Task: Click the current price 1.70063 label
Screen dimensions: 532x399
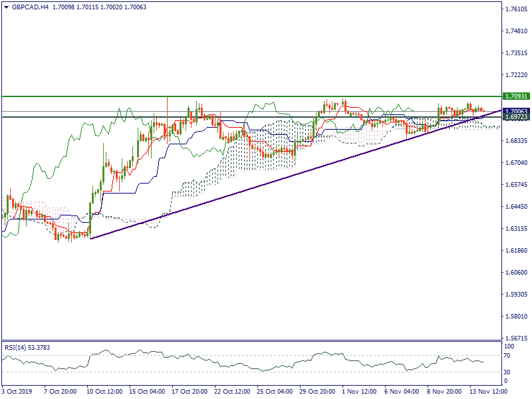Action: [x=516, y=111]
